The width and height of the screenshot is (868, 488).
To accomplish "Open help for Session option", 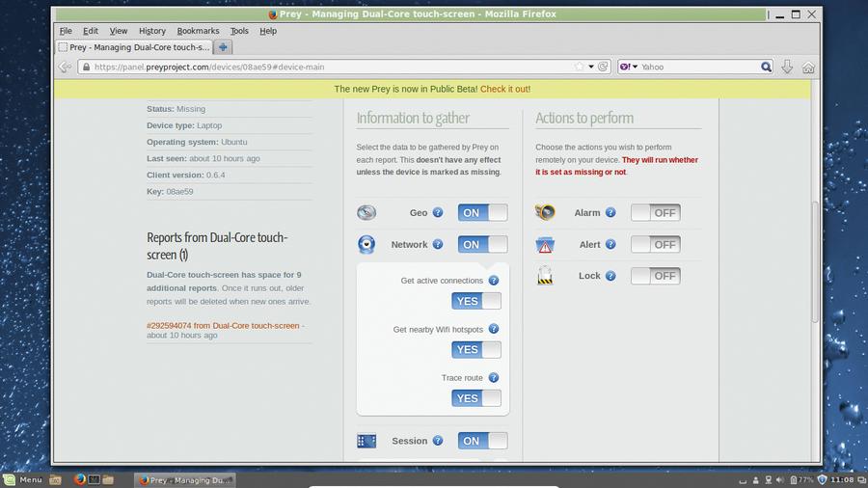I will pyautogui.click(x=438, y=441).
